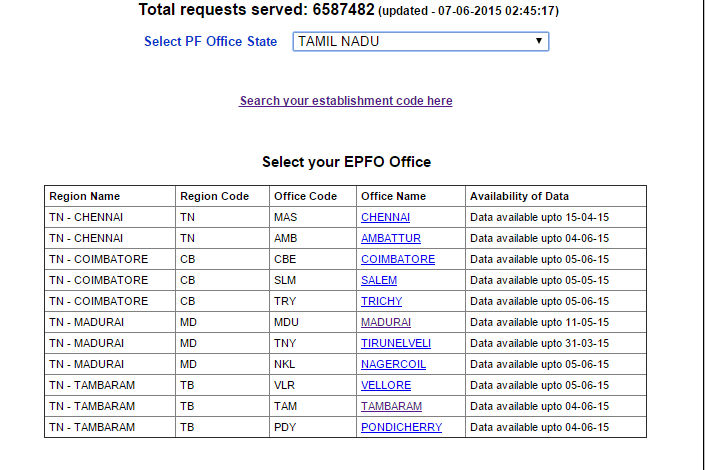Viewport: 705px width, 470px height.
Task: Open Search your establishment code here link
Action: pos(346,101)
